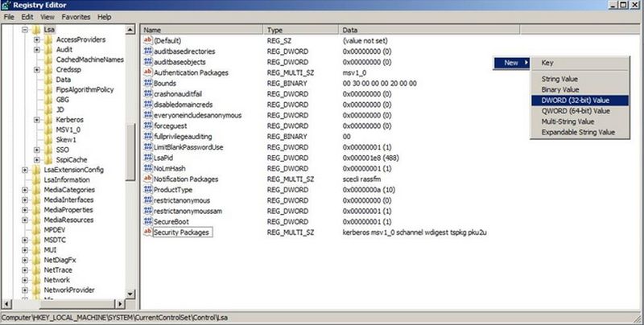Sort by the Data column header
The height and width of the screenshot is (325, 644).
[430, 30]
